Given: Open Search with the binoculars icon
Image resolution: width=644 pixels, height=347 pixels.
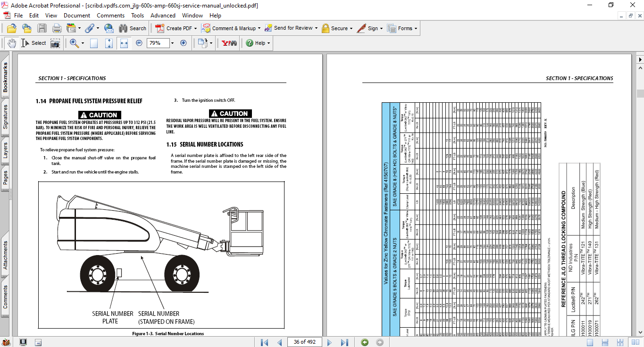Looking at the screenshot, I should 132,28.
